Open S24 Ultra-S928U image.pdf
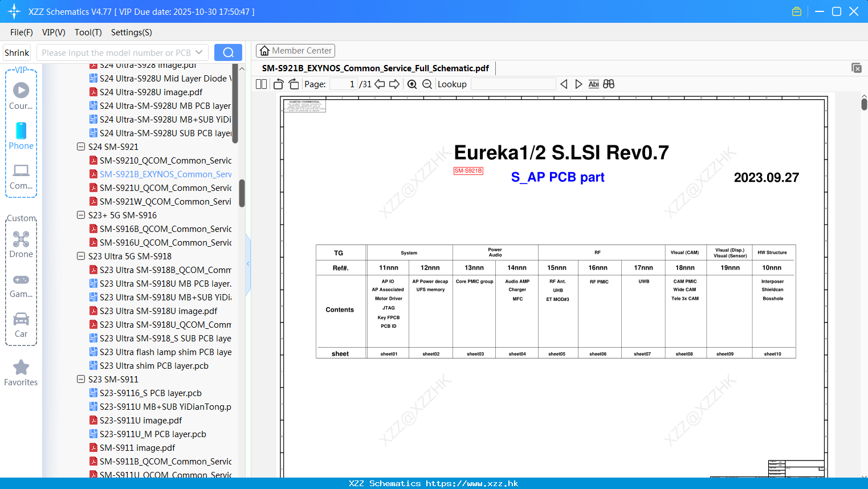868x489 pixels. pyautogui.click(x=146, y=92)
